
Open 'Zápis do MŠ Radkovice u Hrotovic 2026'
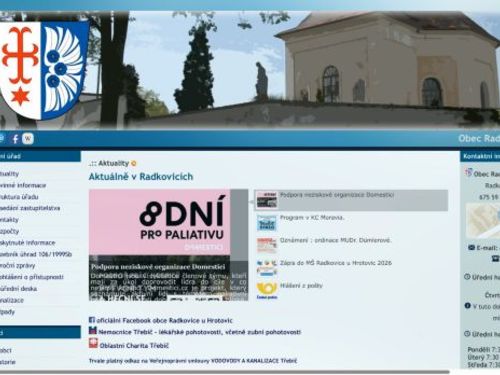336,263
